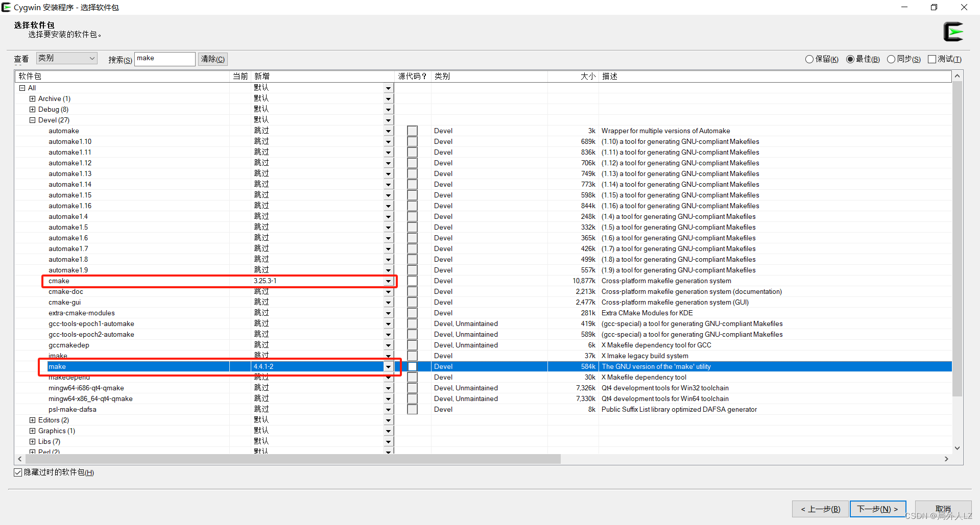The image size is (980, 525).
Task: Click the 类别 column header
Action: point(490,77)
